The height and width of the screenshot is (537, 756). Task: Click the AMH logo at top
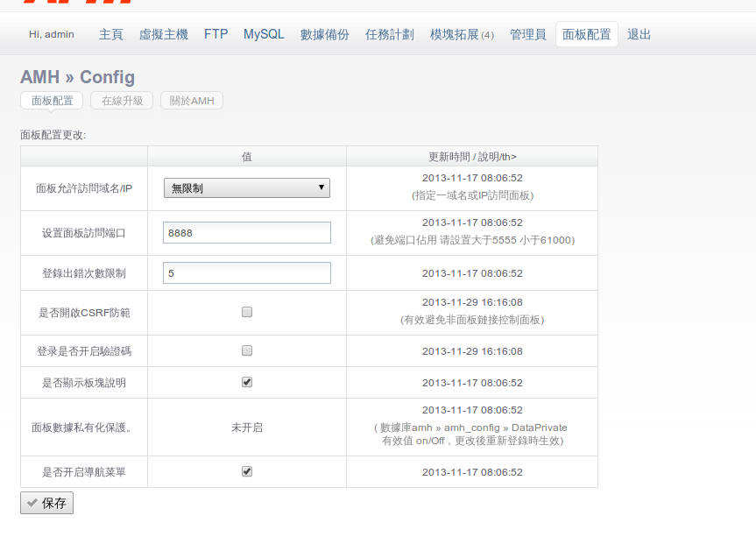79,3
